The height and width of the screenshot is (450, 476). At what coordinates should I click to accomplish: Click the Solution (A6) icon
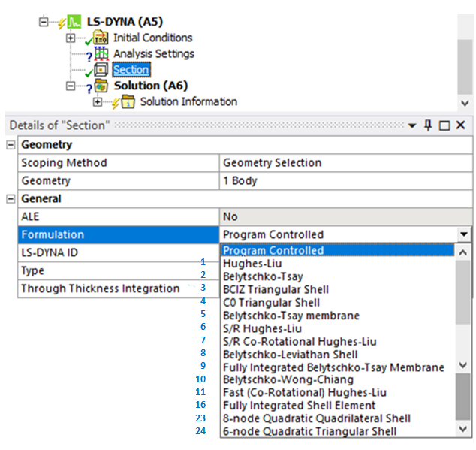(101, 86)
